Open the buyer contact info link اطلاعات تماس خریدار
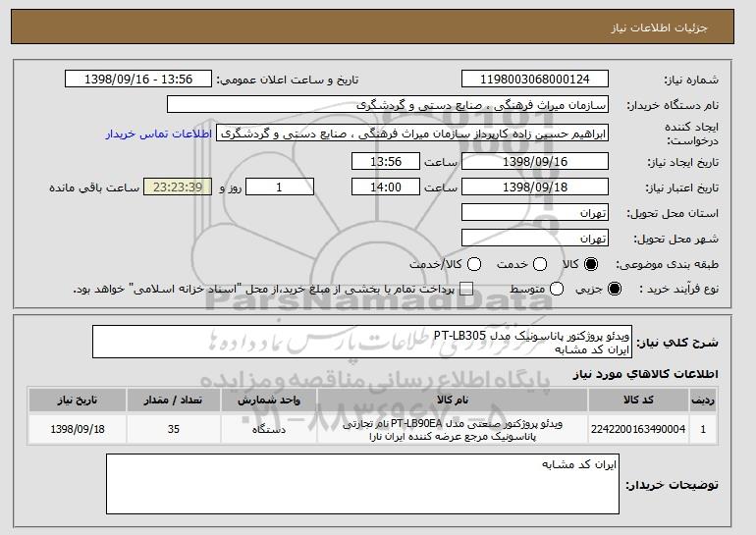Screen dimensions: 756x535 click(159, 134)
